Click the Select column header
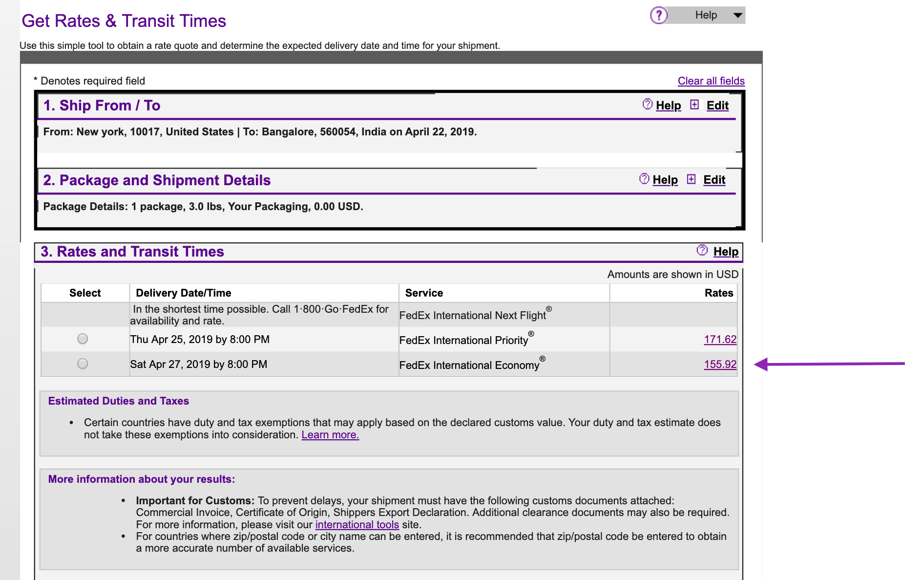Screen dimensions: 924x580 click(85, 293)
